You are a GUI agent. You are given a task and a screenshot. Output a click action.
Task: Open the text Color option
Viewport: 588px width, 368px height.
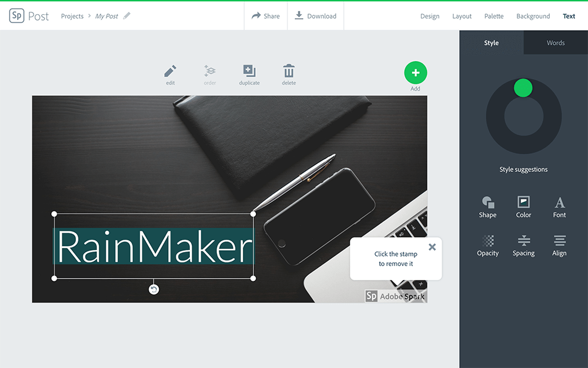pos(523,207)
